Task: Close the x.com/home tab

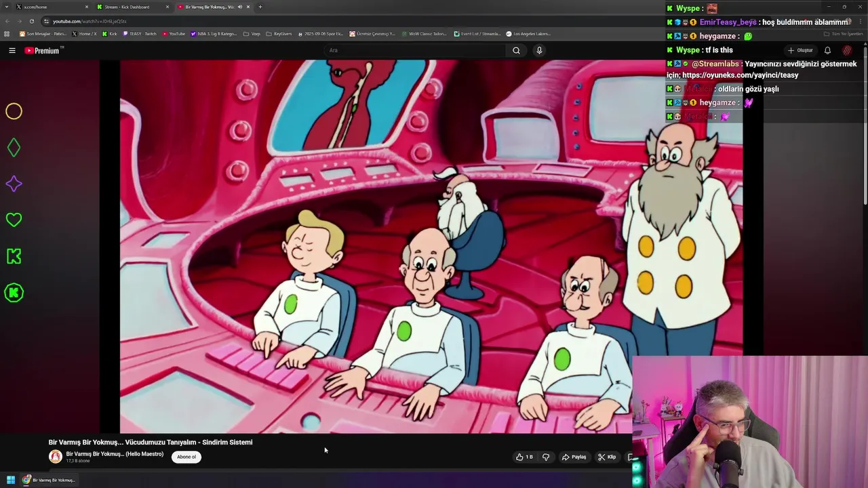Action: pos(87,7)
